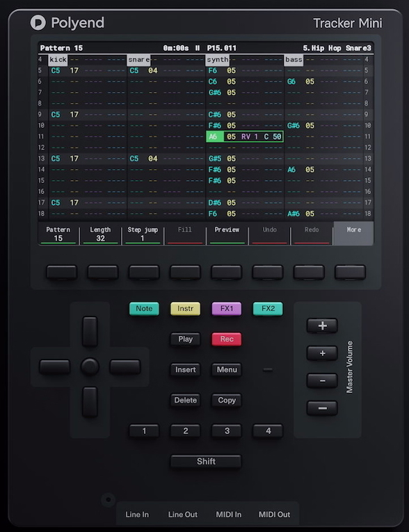
Task: Open the Menu button
Action: point(227,370)
